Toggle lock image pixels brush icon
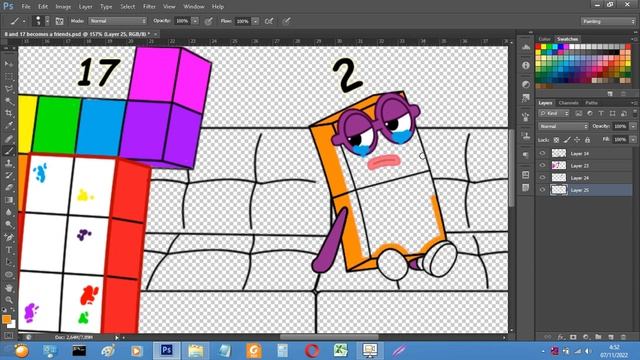 click(x=567, y=140)
